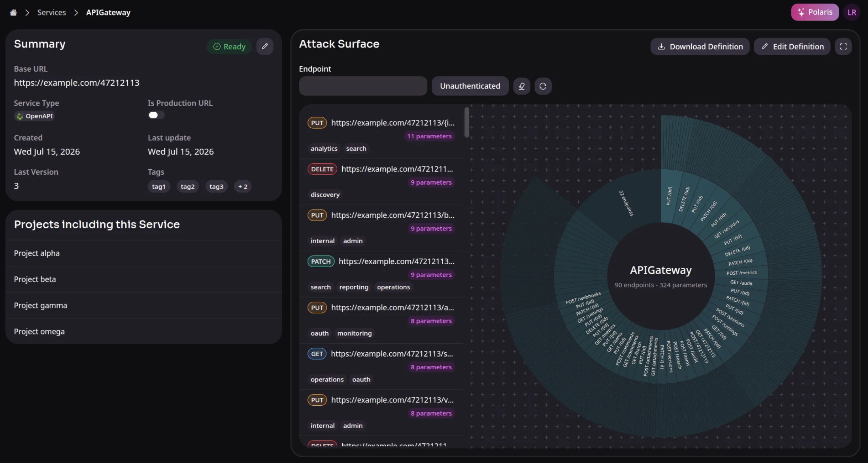Click the POST /webhooks sunburst segment

point(583,298)
